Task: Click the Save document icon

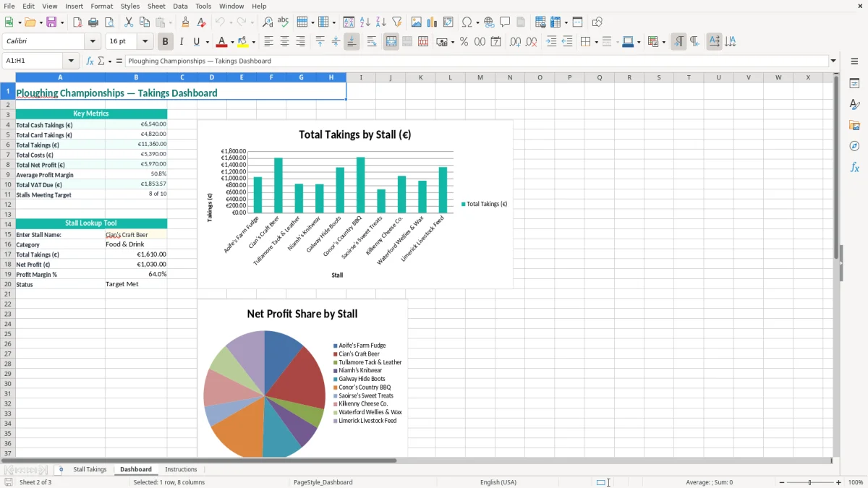Action: pyautogui.click(x=51, y=22)
